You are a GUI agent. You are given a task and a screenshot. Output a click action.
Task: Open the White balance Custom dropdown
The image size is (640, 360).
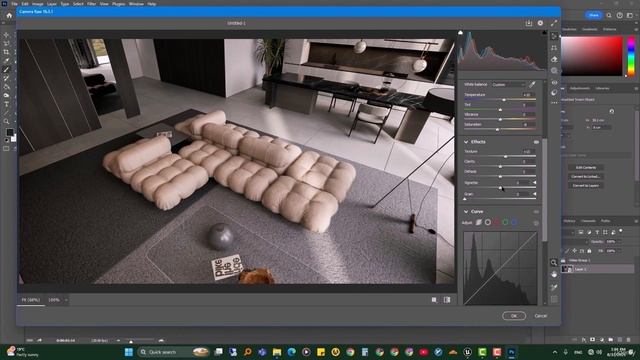tap(509, 84)
